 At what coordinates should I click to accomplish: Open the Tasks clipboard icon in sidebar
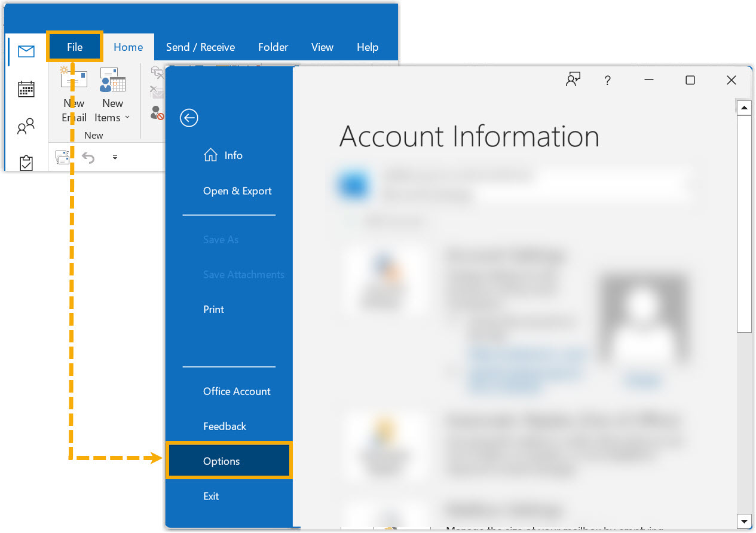click(26, 163)
